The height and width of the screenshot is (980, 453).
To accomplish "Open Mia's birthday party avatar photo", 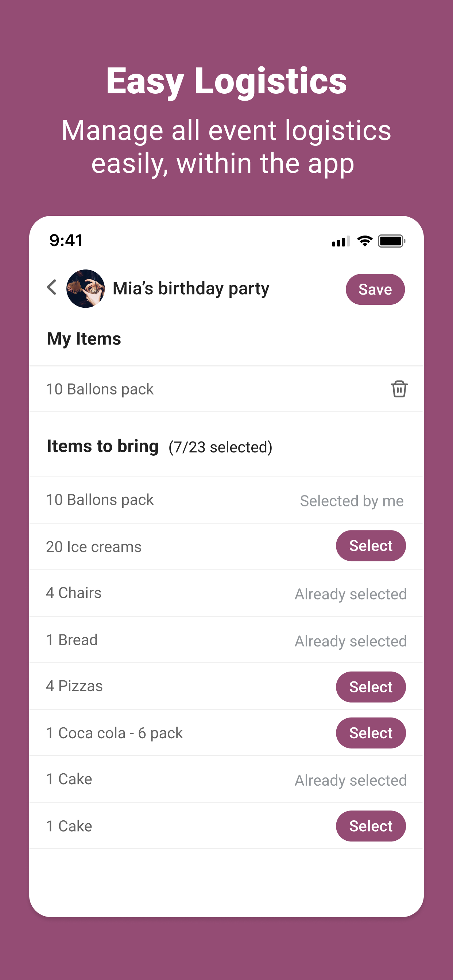I will [x=86, y=289].
